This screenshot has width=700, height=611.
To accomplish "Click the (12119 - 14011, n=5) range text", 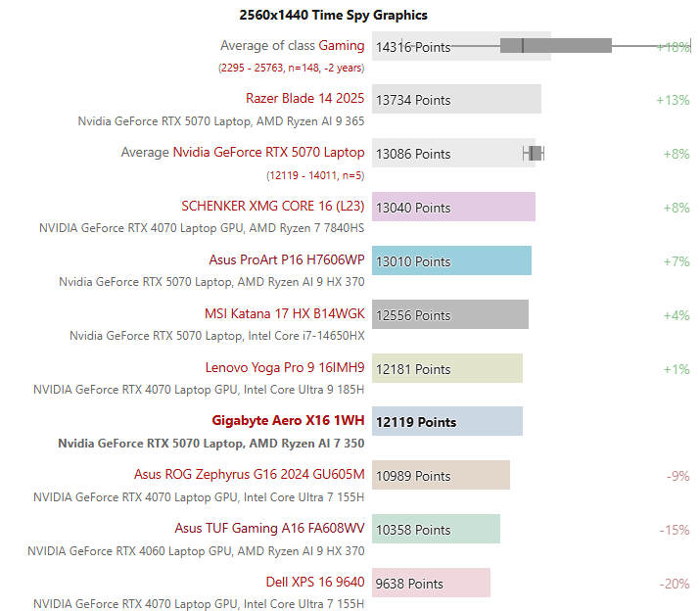I will (x=315, y=175).
